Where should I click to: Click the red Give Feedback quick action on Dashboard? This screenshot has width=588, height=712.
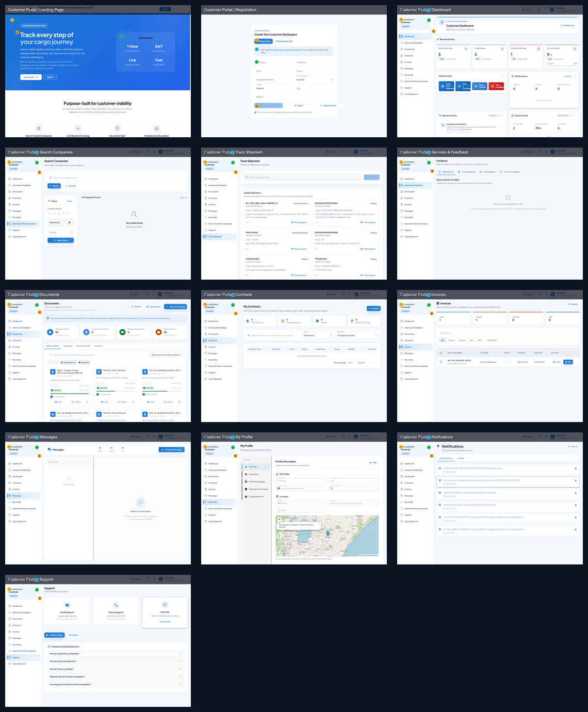[496, 86]
